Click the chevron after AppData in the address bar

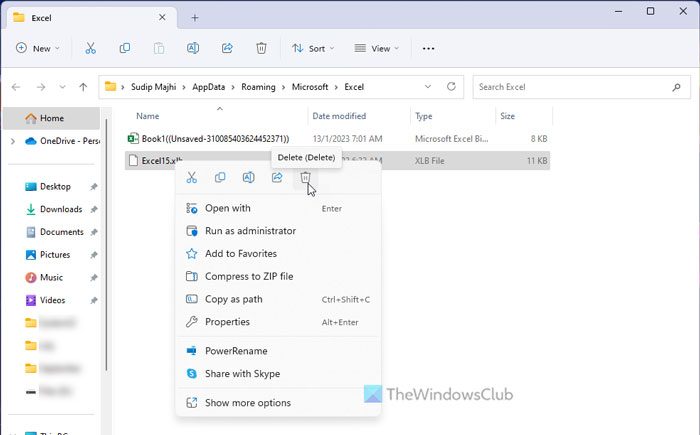coord(233,87)
